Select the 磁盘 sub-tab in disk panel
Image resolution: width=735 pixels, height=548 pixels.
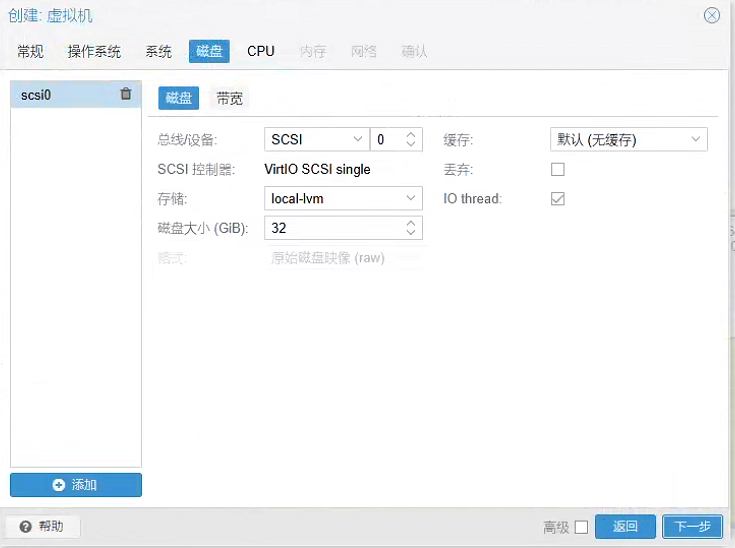pos(179,98)
